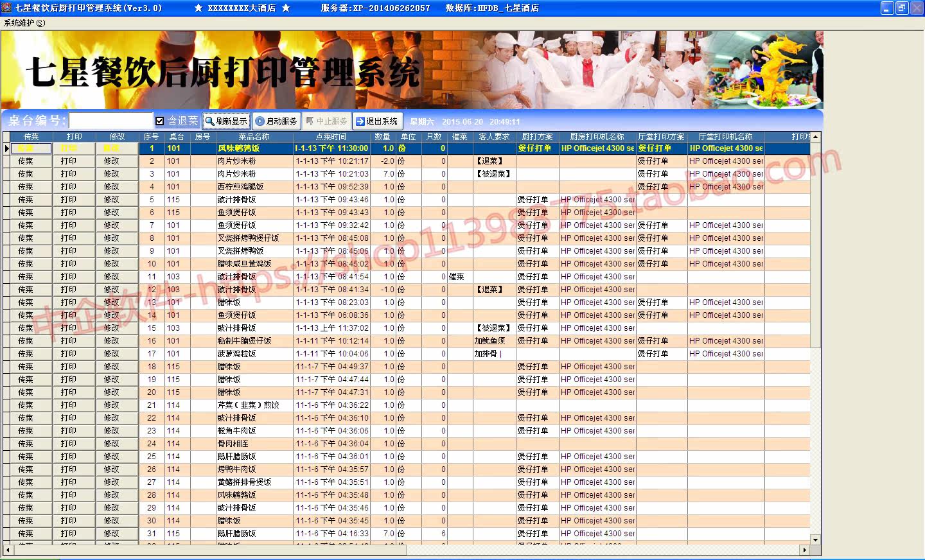Click 修改 button for row 5 豉汁排骨饭

pos(117,200)
